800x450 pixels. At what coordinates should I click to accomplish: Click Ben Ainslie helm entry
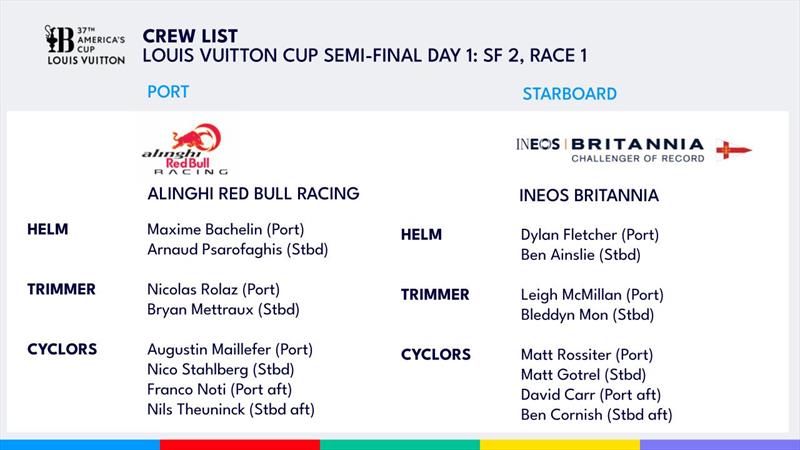(x=581, y=255)
